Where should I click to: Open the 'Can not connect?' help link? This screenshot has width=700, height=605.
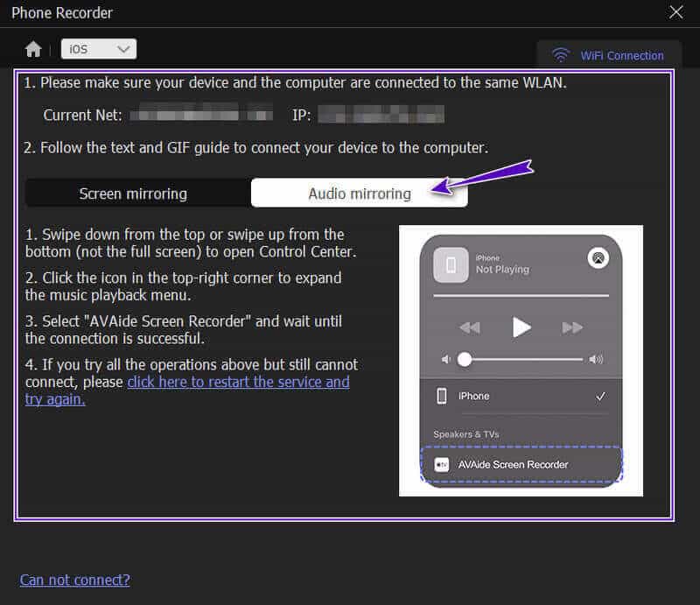[x=75, y=580]
